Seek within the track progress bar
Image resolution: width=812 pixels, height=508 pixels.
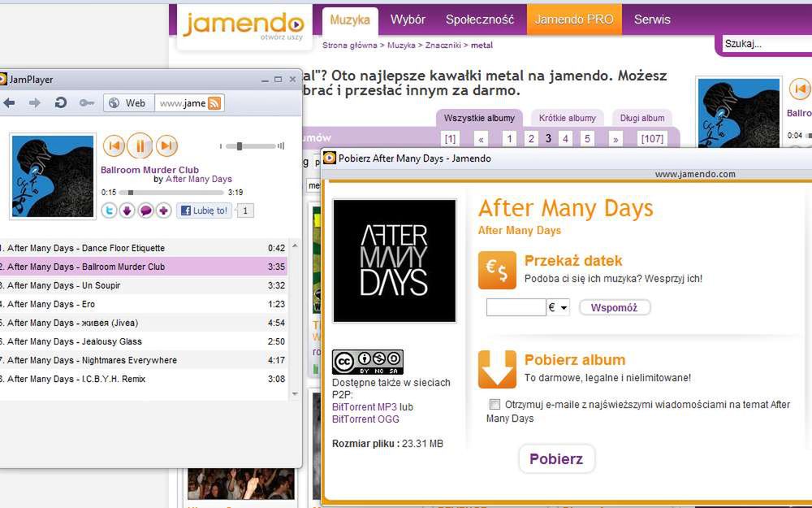[171, 193]
